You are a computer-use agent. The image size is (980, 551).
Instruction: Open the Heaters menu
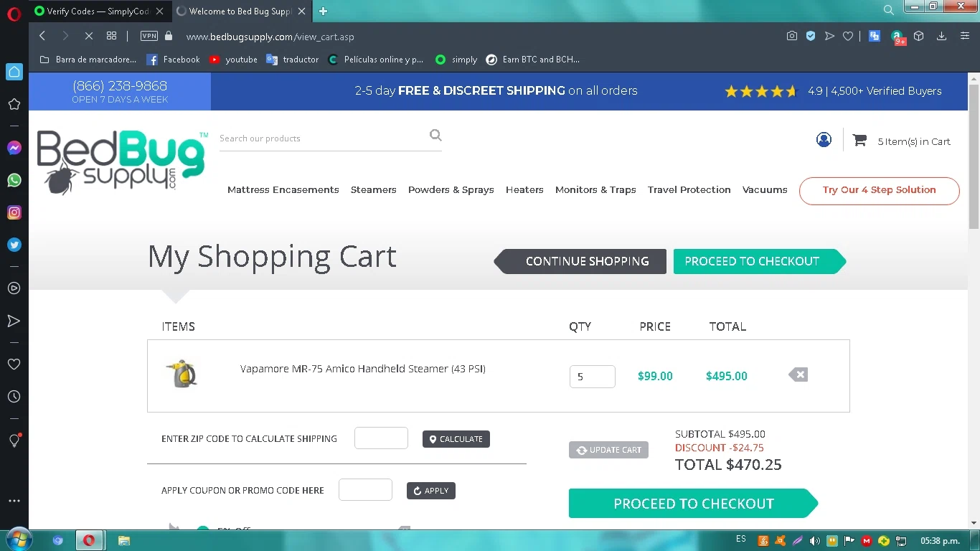point(524,190)
